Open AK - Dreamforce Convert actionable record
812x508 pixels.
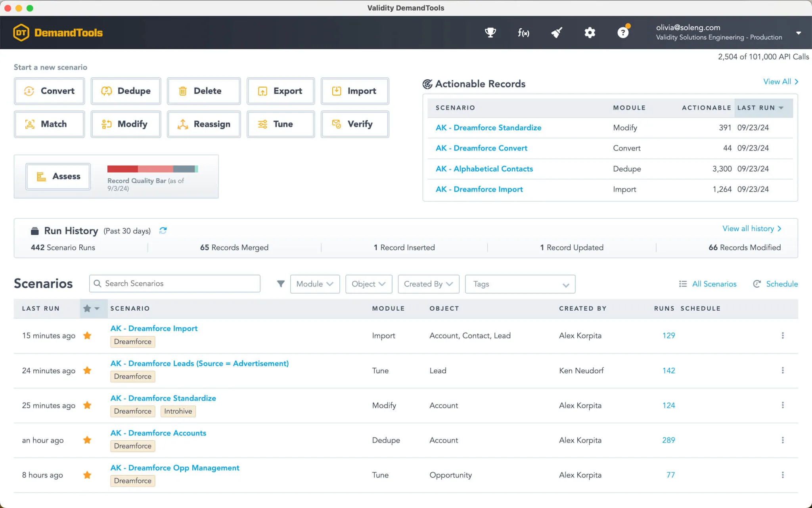coord(481,148)
